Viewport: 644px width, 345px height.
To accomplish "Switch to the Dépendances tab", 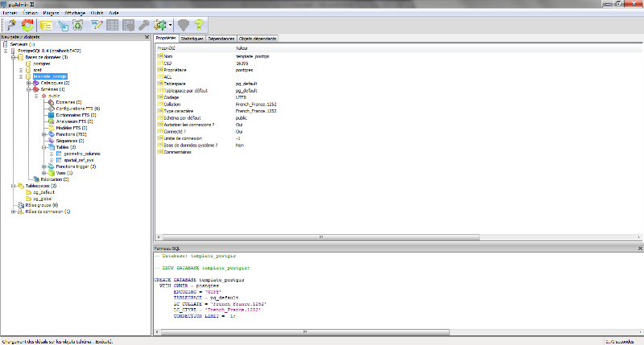I will [221, 38].
